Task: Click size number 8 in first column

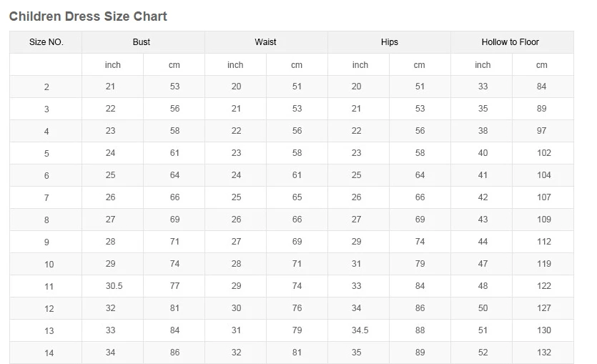Action: pos(46,220)
